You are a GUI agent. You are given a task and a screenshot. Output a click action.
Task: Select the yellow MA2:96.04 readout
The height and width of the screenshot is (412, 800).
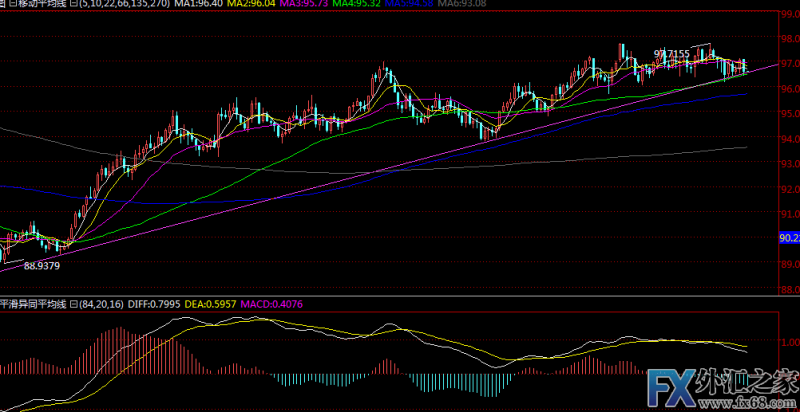[251, 3]
